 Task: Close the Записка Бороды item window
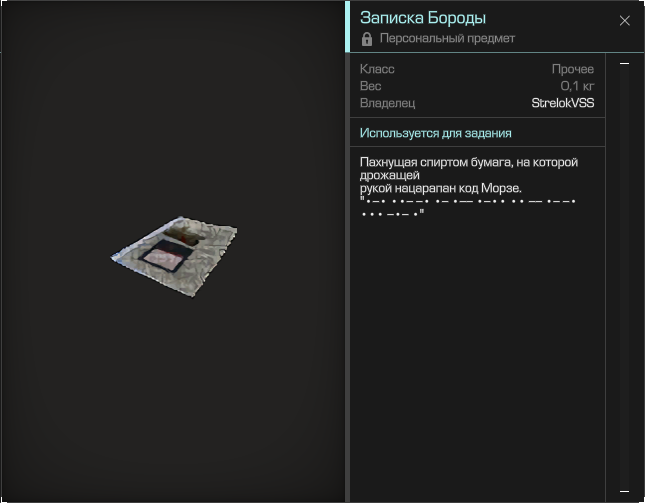click(624, 21)
